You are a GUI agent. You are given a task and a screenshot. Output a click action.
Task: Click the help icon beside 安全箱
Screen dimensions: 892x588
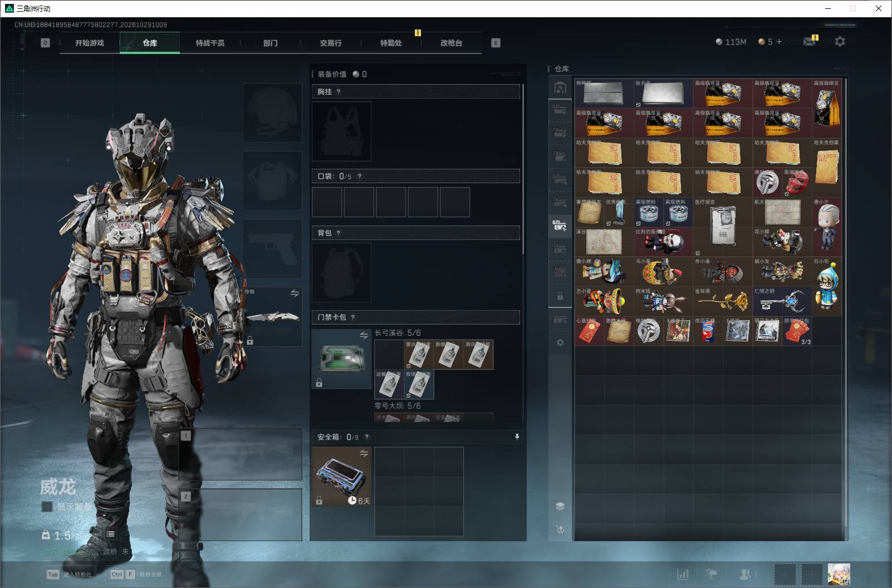pos(366,437)
